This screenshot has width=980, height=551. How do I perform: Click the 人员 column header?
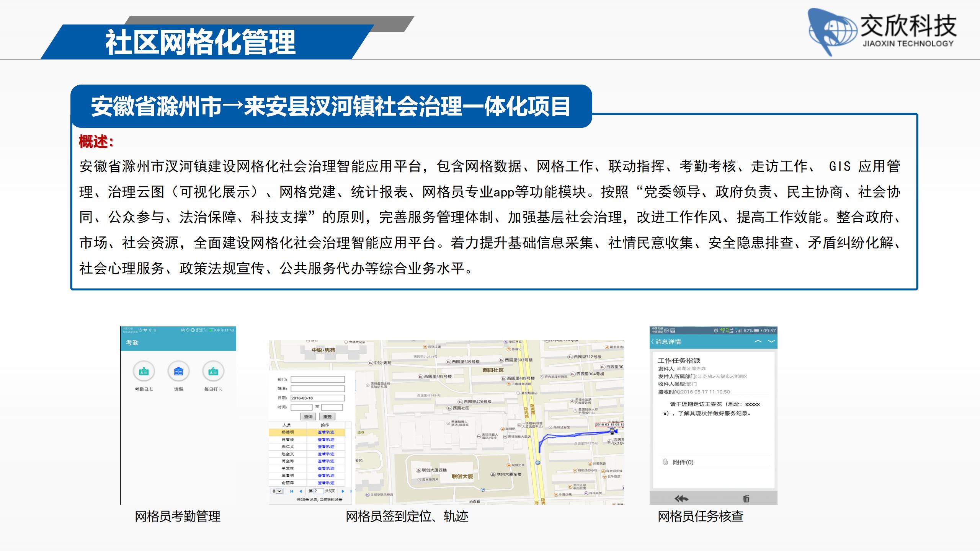coord(287,425)
